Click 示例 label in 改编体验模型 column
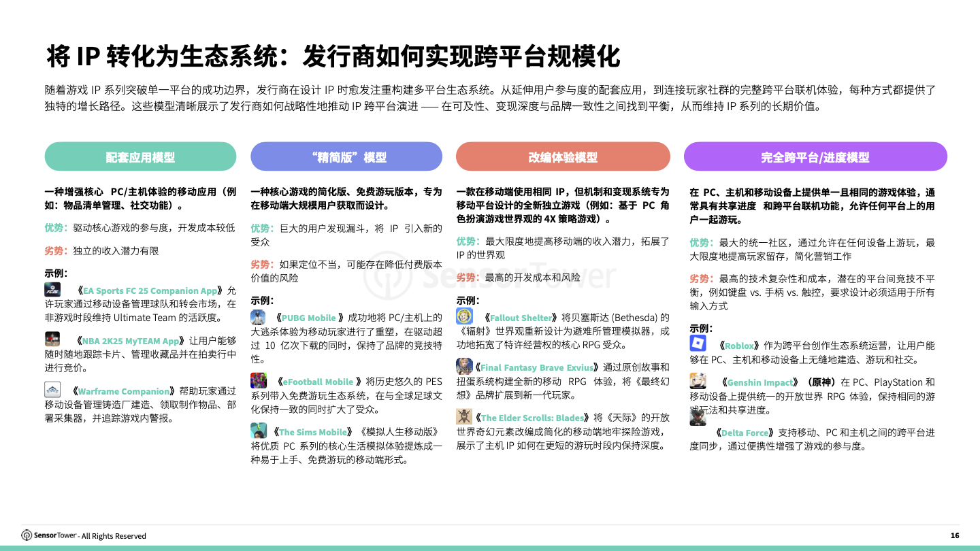 [x=468, y=300]
